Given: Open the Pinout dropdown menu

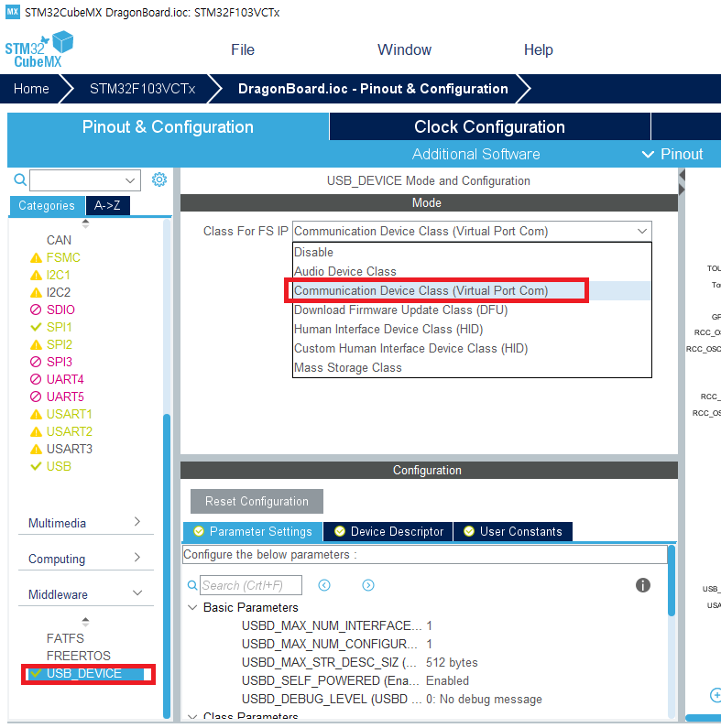Looking at the screenshot, I should tap(672, 154).
